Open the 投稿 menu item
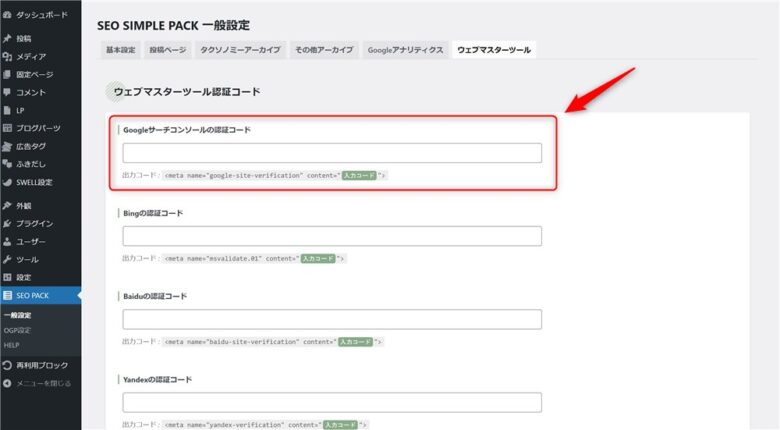This screenshot has height=430, width=780. coord(23,38)
